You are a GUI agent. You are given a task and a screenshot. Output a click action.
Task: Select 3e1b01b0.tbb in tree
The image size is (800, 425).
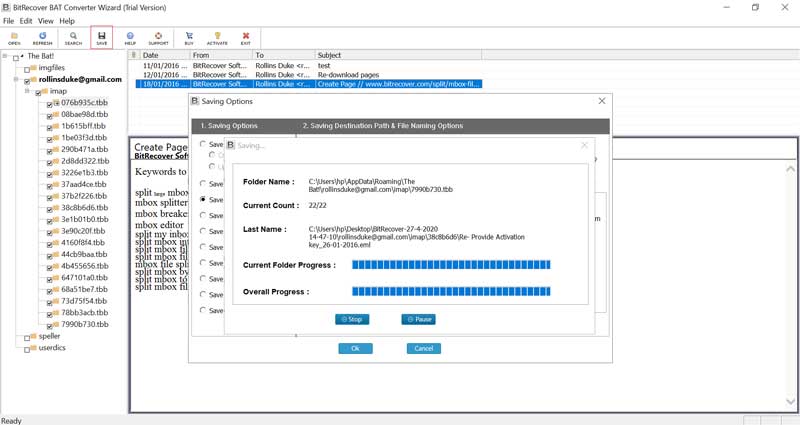pos(85,219)
